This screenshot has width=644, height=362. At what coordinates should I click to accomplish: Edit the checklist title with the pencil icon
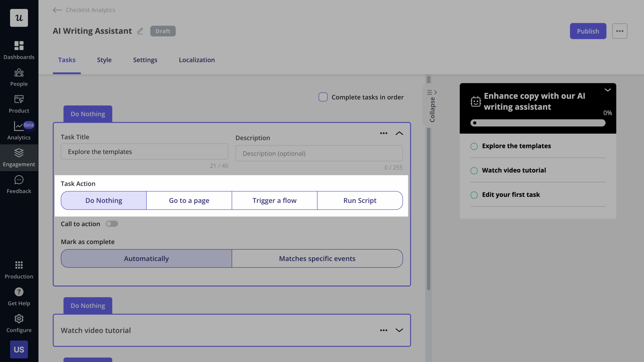click(x=140, y=31)
